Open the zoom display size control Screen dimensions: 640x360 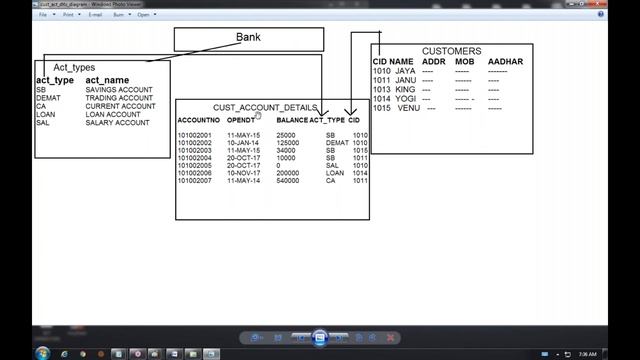point(256,338)
